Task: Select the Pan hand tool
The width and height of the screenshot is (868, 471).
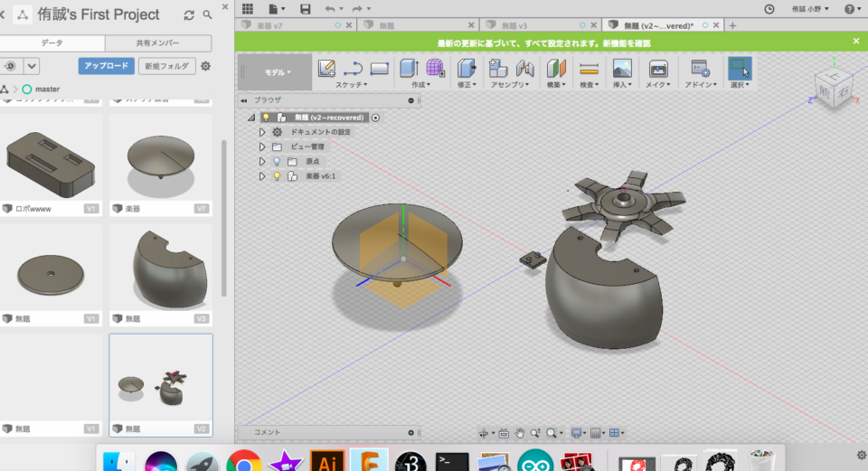Action: pos(520,433)
